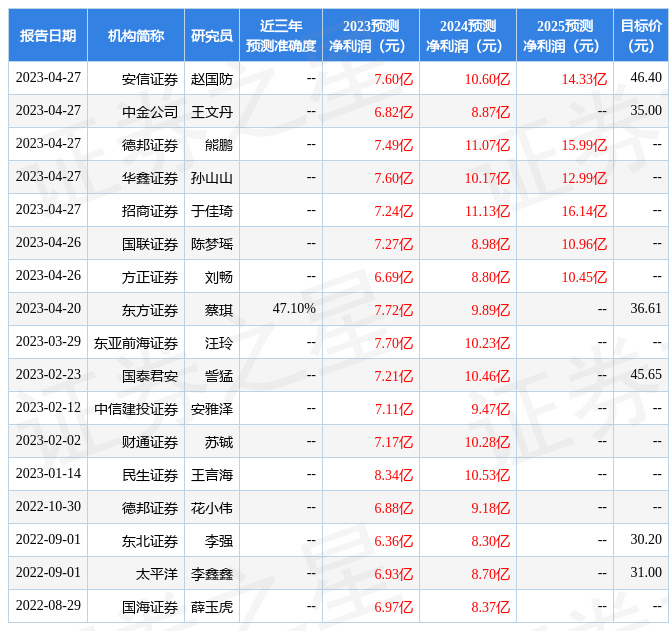Click researcher name 于佳琦
The height and width of the screenshot is (631, 669).
(x=212, y=211)
